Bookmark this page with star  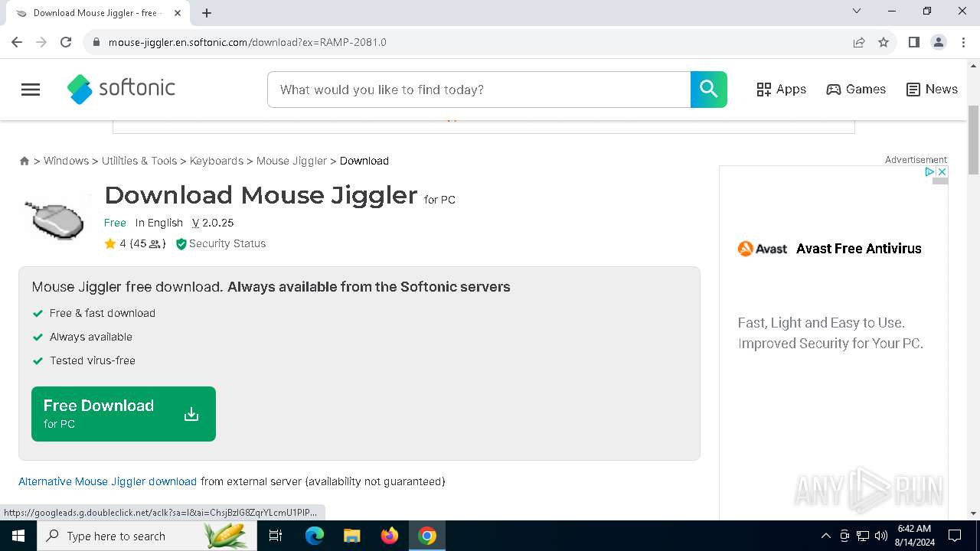pos(884,42)
